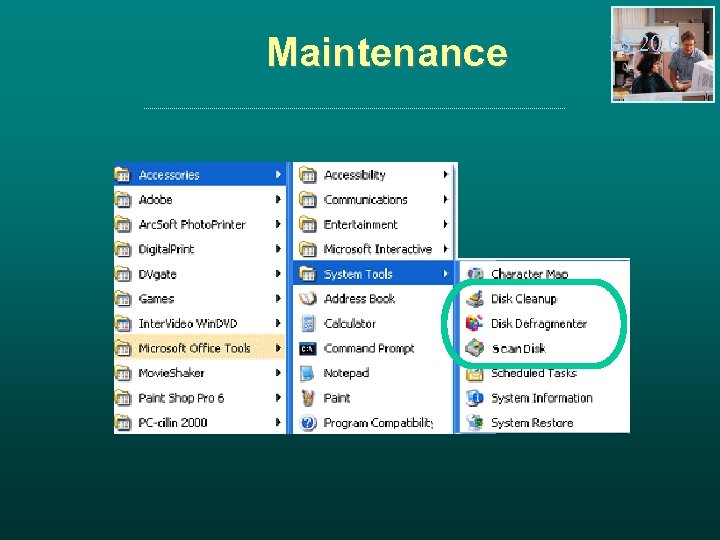Click the Address Book icon
Image resolution: width=720 pixels, height=540 pixels.
tap(308, 299)
